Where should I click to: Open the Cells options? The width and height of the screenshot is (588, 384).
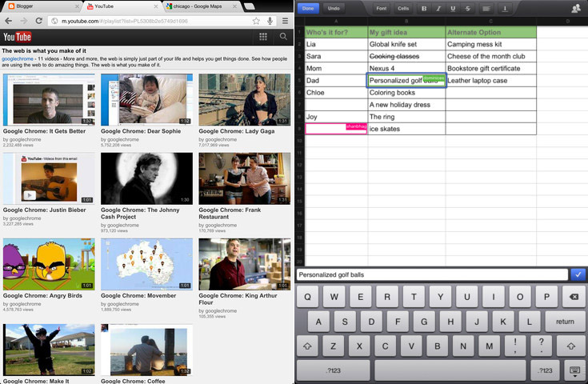pyautogui.click(x=403, y=8)
